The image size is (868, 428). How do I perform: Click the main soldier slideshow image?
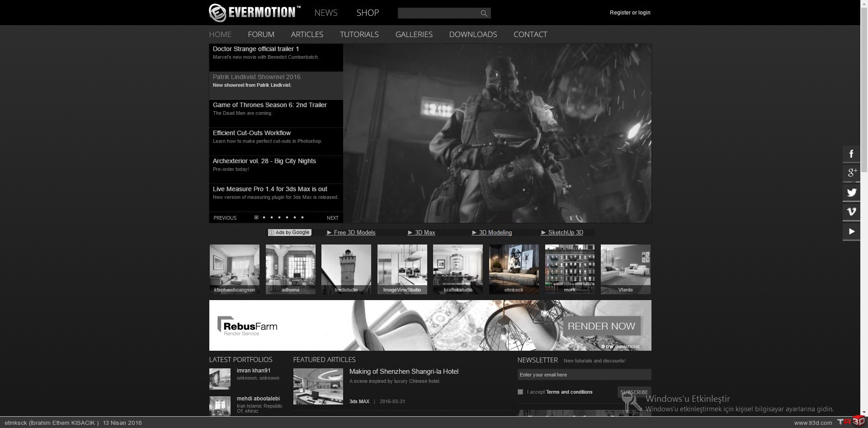pos(497,133)
